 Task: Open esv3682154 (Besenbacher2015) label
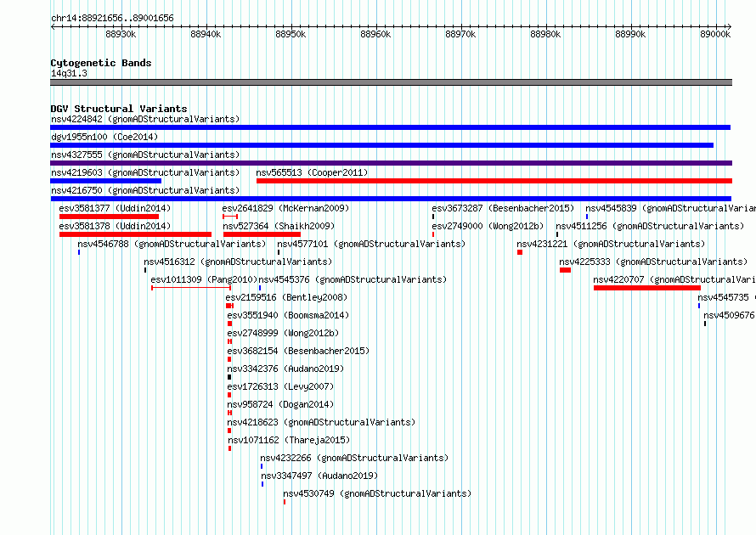point(298,351)
